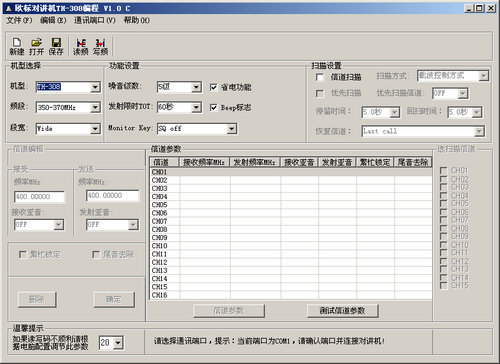Screen dimensions: 500x364
Task: Check the CH04 scan channel checkbox
Action: pos(443,195)
